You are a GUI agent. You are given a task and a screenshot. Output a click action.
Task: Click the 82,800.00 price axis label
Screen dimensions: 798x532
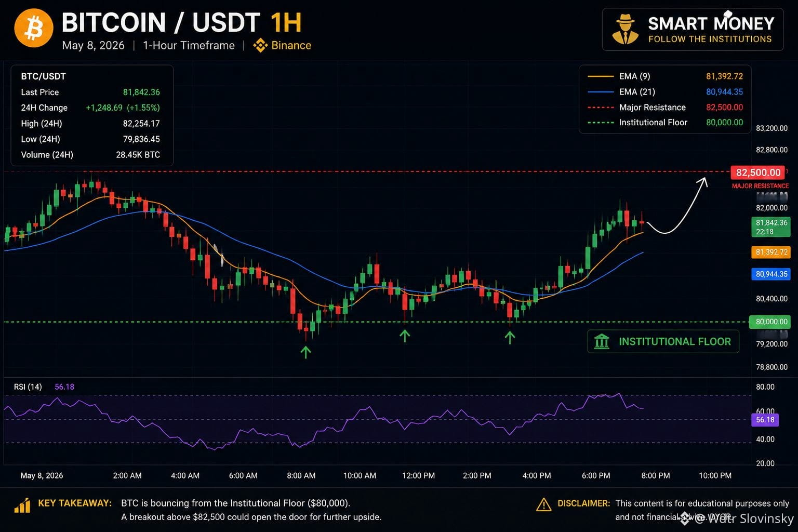772,150
